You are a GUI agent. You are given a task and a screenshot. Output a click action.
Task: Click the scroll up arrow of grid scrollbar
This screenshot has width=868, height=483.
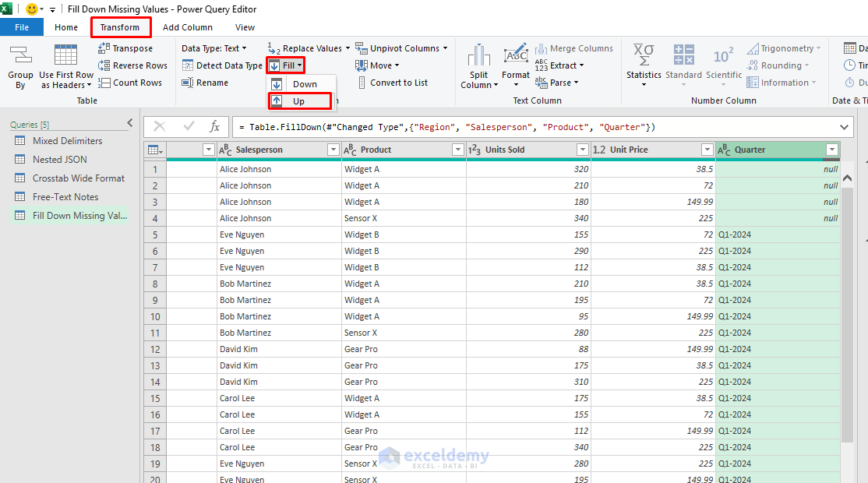pos(847,178)
